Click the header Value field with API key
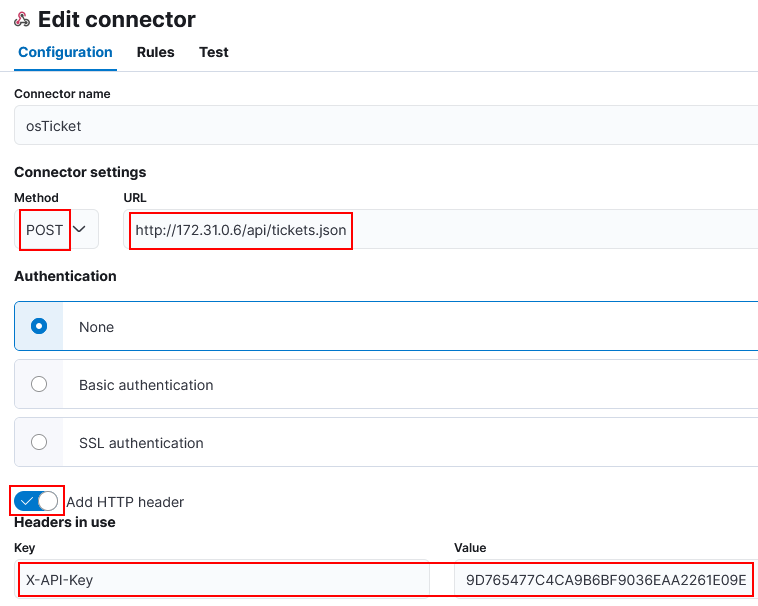This screenshot has height=606, width=758. 606,579
